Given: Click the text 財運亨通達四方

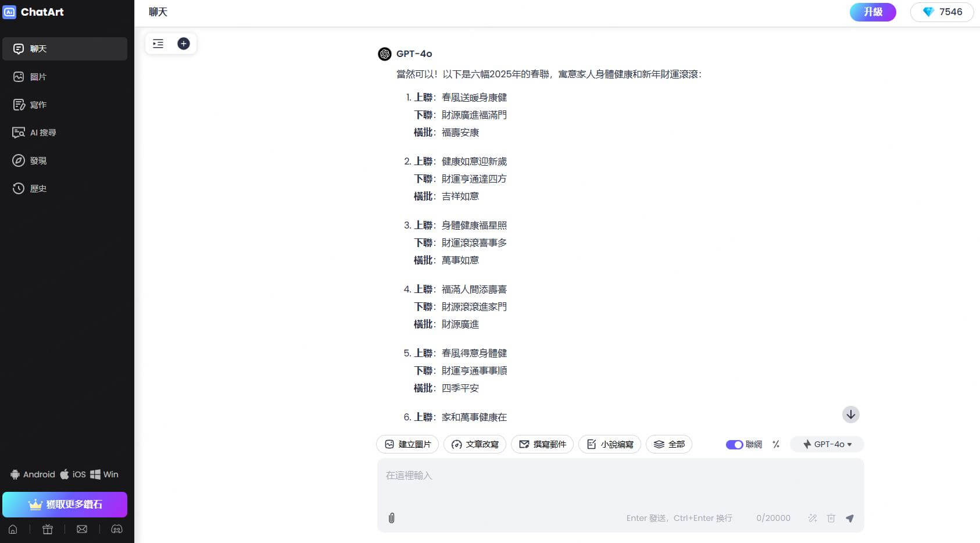Looking at the screenshot, I should click(x=474, y=179).
